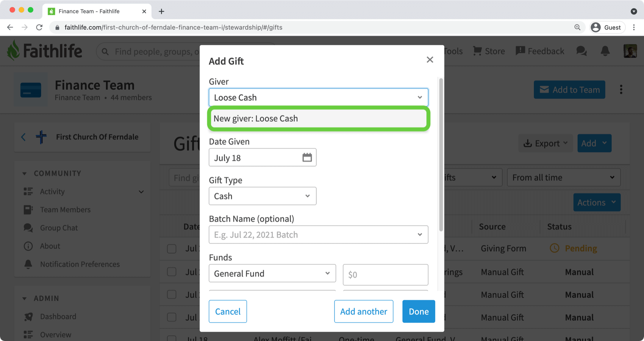644x341 pixels.
Task: Open Dashboard in the Admin section
Action: pos(58,316)
